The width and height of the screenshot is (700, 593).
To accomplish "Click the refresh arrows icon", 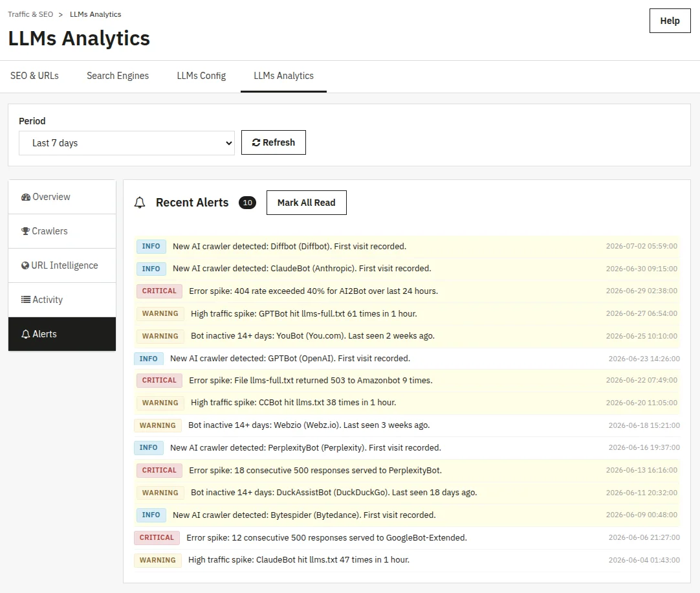I will click(256, 142).
